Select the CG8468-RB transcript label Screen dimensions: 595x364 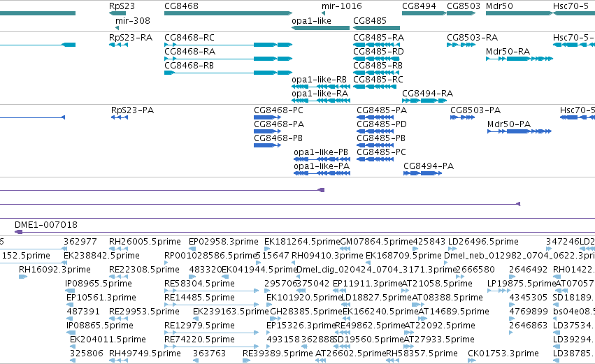click(189, 66)
